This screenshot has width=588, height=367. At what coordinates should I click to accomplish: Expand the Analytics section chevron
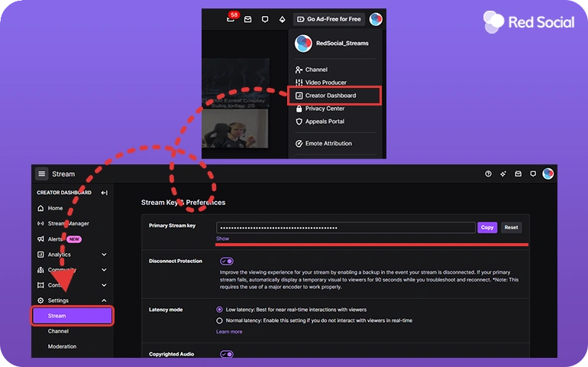[x=104, y=255]
